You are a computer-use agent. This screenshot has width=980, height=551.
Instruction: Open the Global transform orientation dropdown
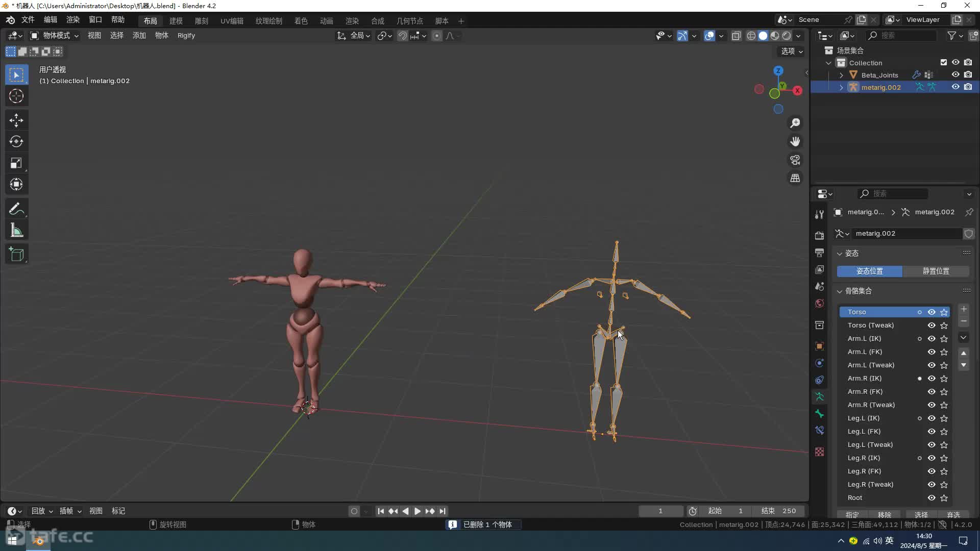(x=354, y=36)
